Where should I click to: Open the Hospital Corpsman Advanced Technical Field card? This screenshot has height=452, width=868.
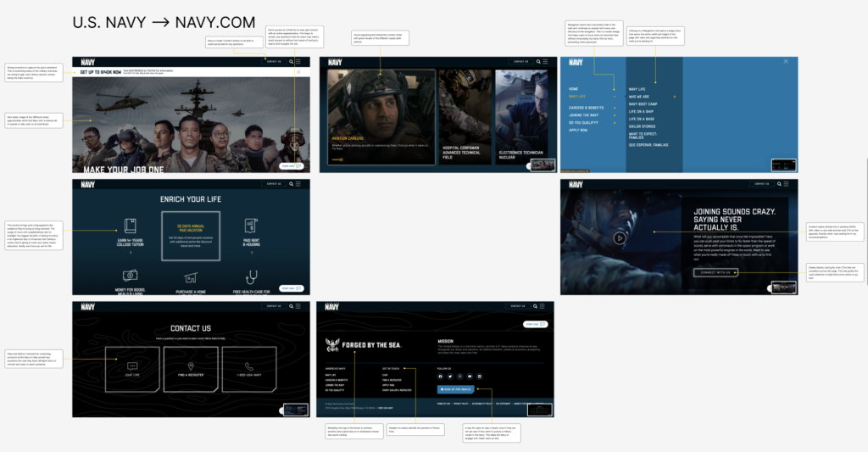click(465, 117)
